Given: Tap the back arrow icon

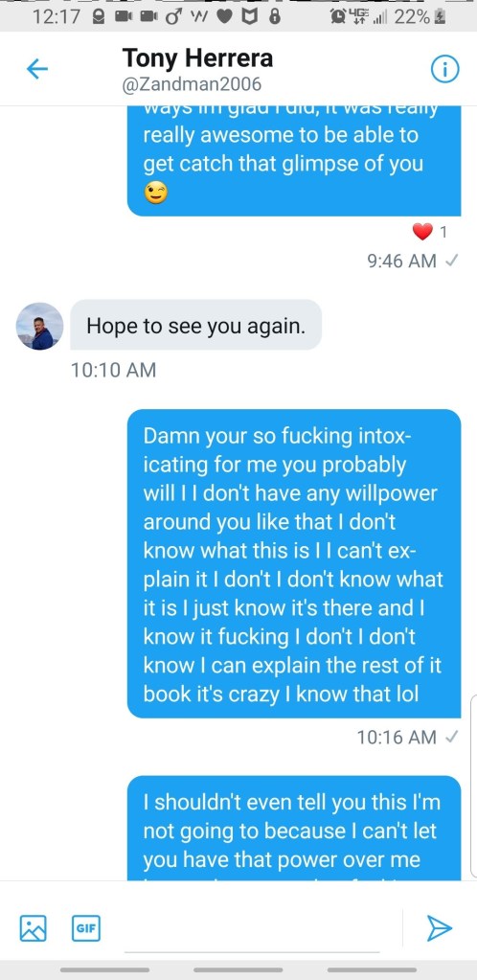Looking at the screenshot, I should pos(37,69).
